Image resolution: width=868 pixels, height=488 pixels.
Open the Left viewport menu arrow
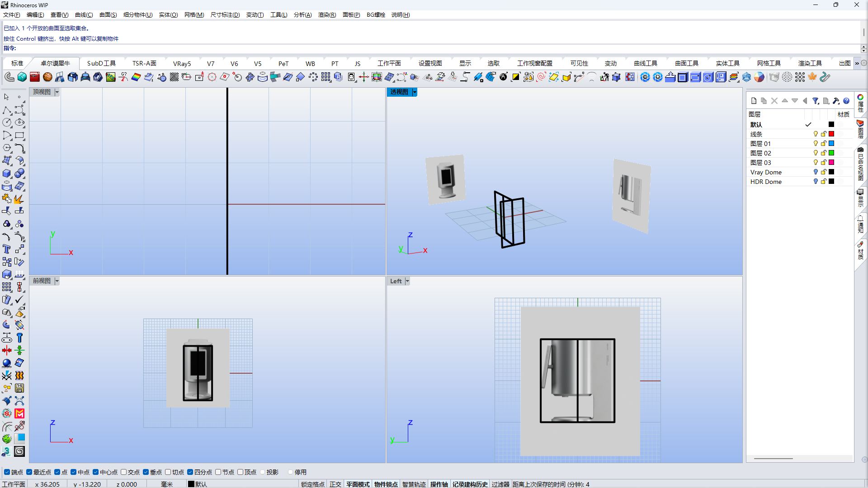click(x=407, y=281)
